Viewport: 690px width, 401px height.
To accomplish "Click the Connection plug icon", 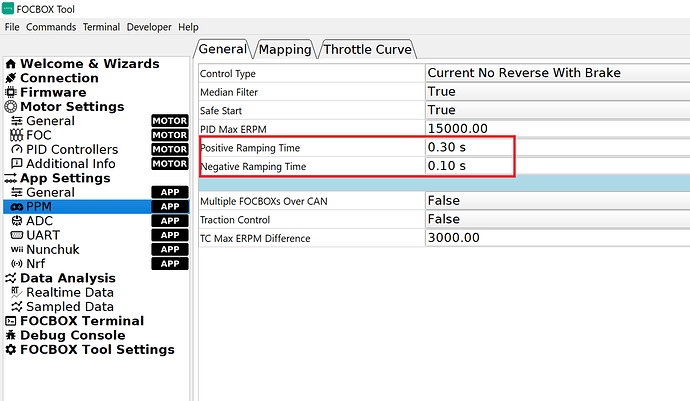I will pos(11,78).
